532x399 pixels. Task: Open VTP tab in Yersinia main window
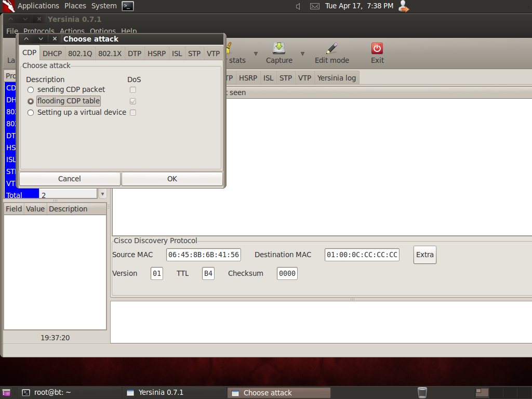coord(304,78)
